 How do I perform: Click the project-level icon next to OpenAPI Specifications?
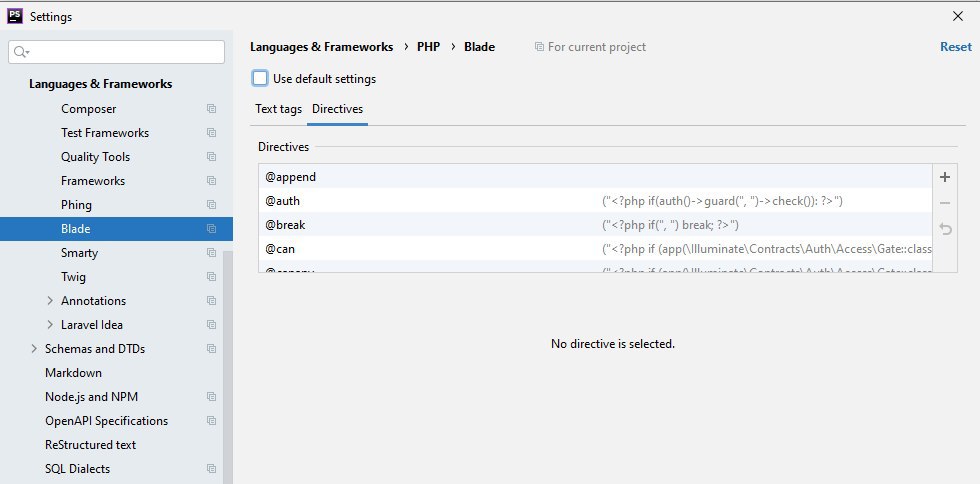click(211, 421)
